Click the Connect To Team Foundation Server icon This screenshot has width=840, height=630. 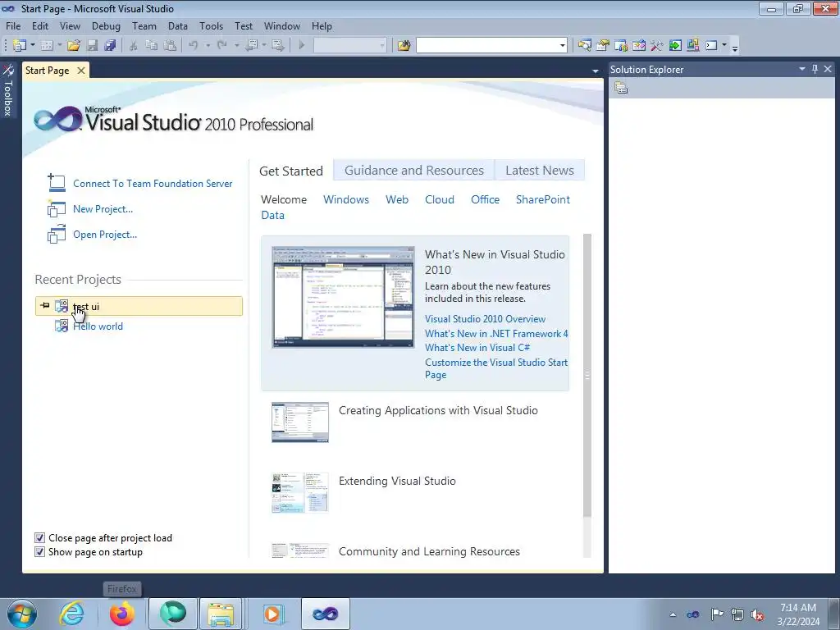[57, 183]
